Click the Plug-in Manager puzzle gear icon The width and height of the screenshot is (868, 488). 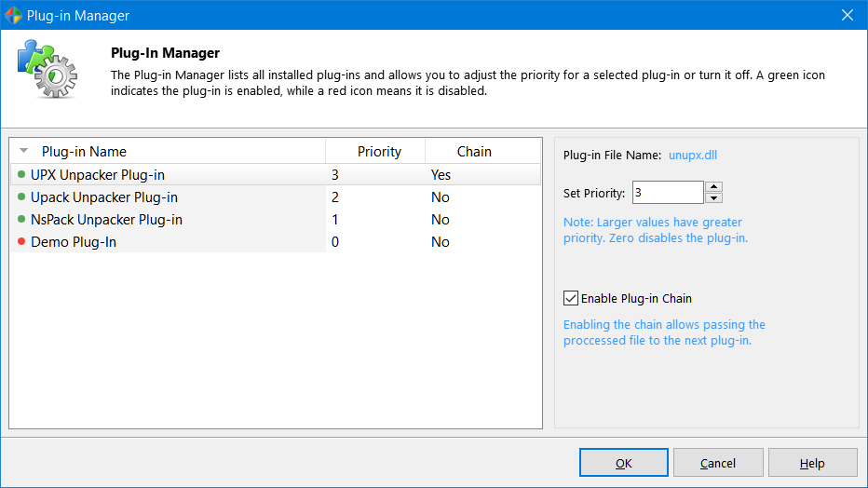[47, 69]
